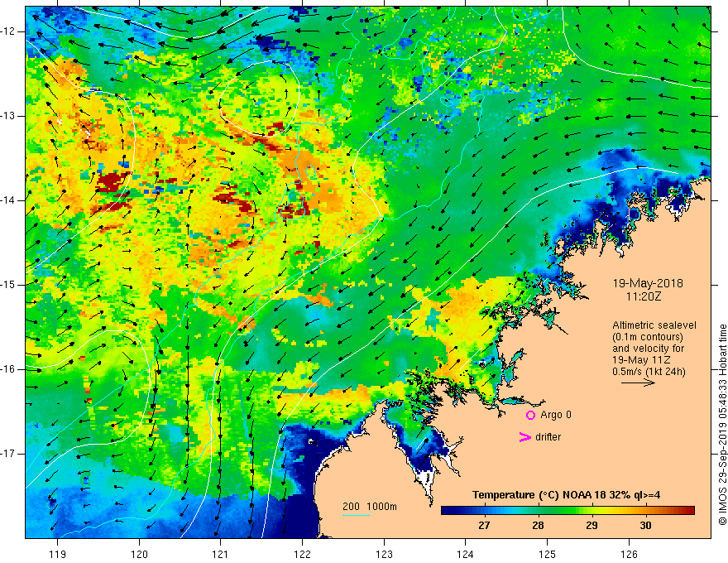Click the "and velocity for" legend line
Viewport: 728px width, 563px height.
pyautogui.click(x=648, y=349)
